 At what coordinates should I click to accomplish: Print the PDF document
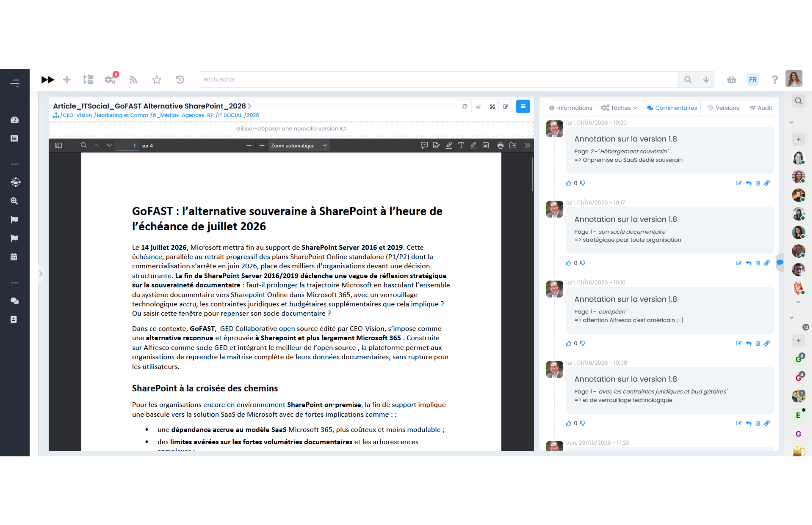pyautogui.click(x=500, y=145)
